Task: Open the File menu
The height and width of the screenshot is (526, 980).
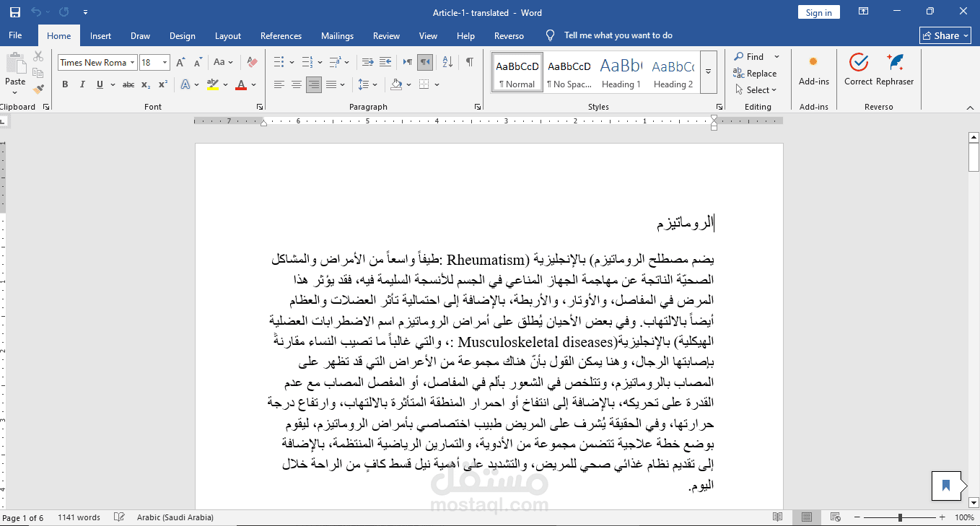Action: click(15, 35)
